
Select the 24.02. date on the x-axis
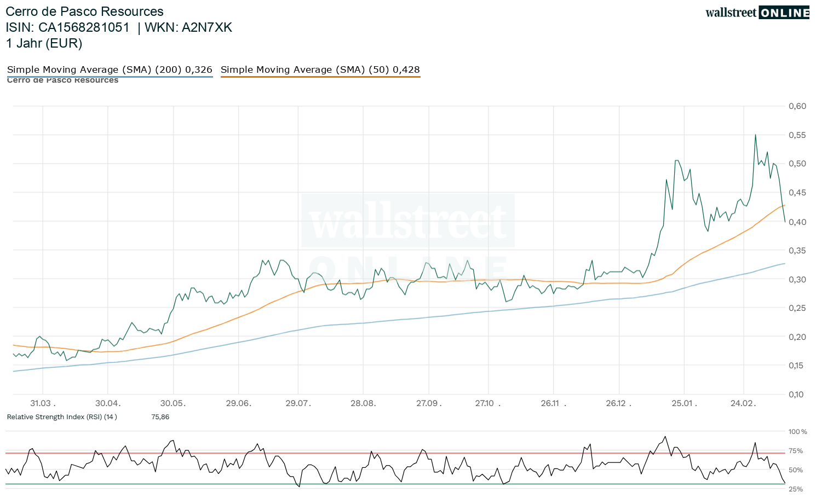(x=743, y=403)
